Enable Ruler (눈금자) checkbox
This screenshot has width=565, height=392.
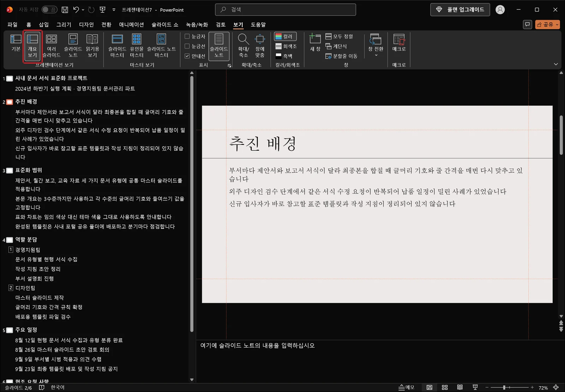[x=187, y=36]
